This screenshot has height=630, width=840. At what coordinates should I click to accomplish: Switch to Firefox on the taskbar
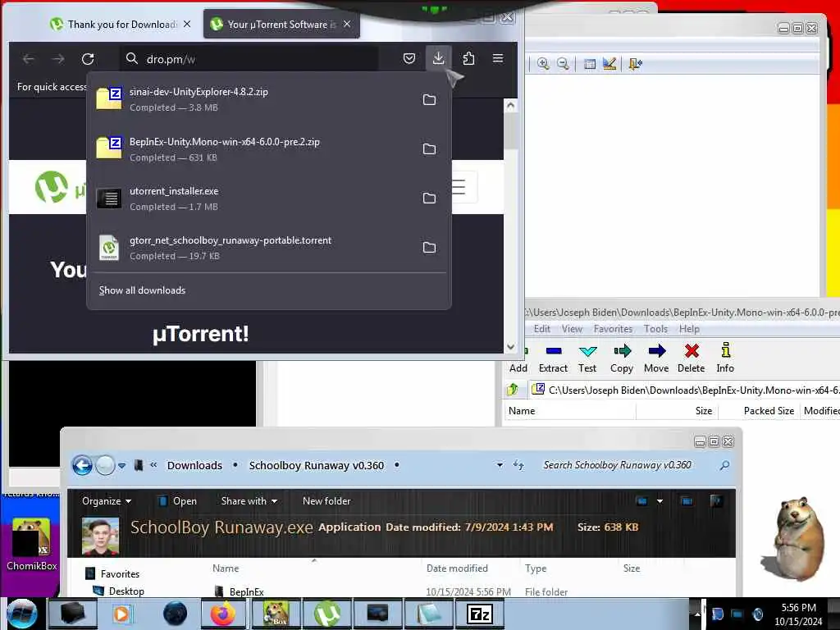223,614
